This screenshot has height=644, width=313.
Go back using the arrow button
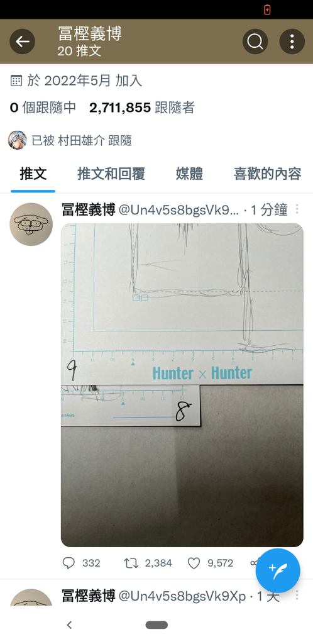(22, 42)
